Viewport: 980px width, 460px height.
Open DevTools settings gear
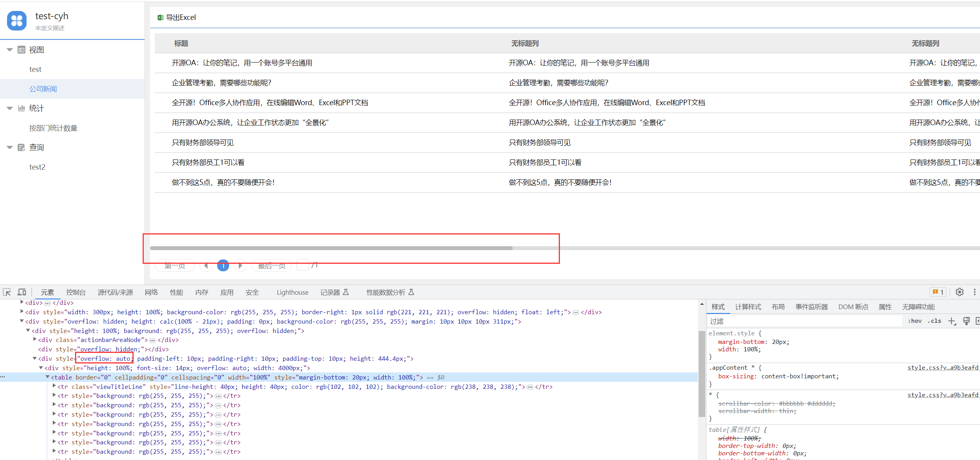pyautogui.click(x=959, y=292)
